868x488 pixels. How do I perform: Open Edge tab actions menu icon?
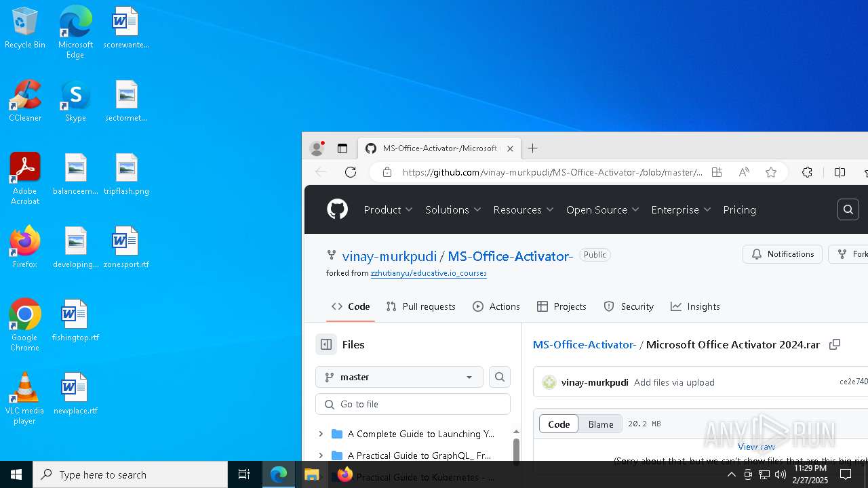pyautogui.click(x=342, y=148)
